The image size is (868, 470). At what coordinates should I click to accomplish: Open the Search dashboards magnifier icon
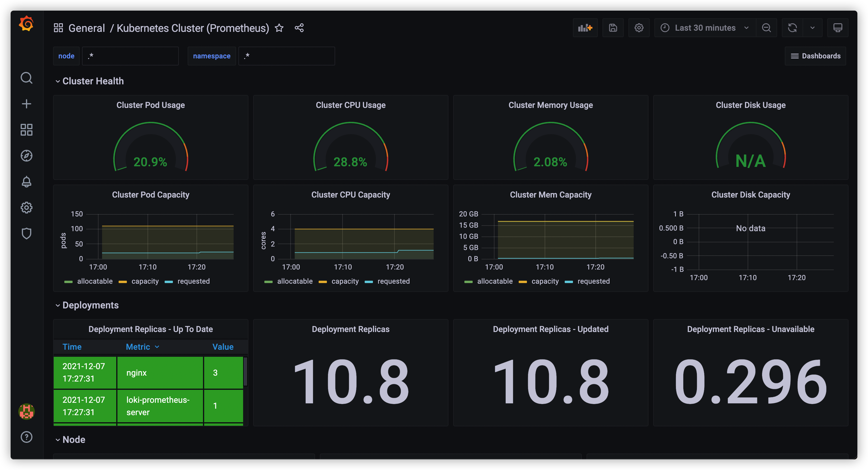click(26, 78)
